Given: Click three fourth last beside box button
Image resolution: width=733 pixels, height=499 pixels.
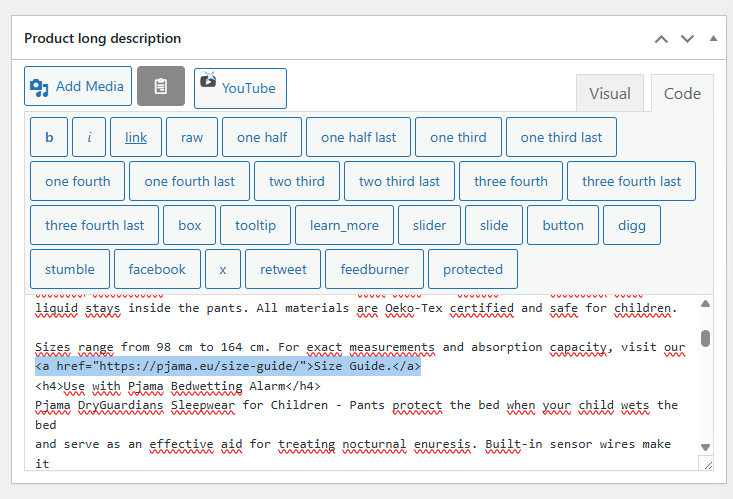Looking at the screenshot, I should (x=94, y=225).
